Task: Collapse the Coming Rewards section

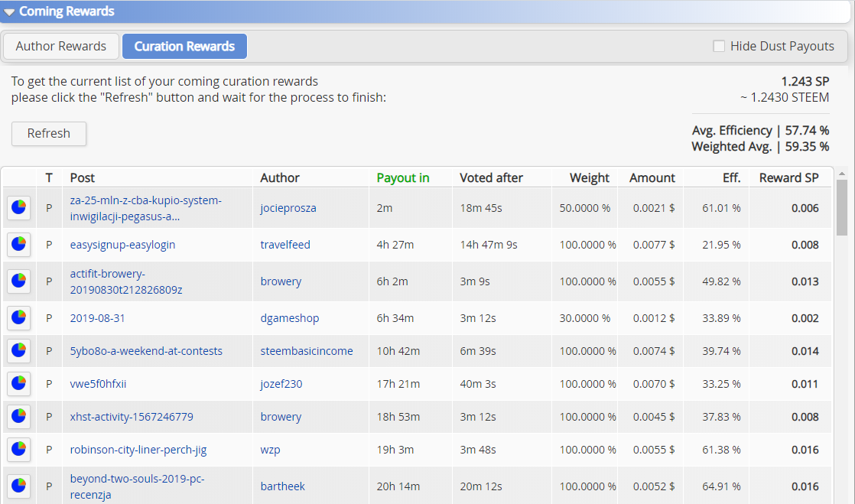Action: tap(9, 11)
